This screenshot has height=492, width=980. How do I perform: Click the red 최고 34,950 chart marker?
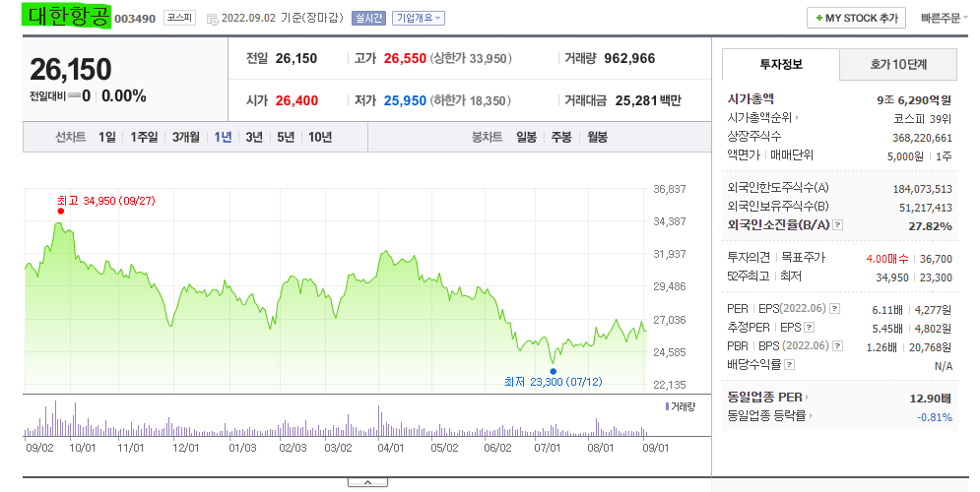[x=61, y=211]
